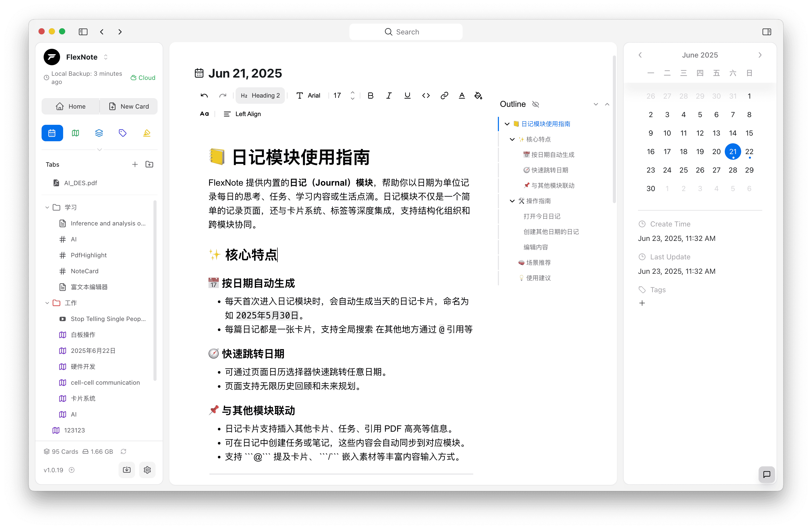This screenshot has height=529, width=812.
Task: Open the text color picker
Action: click(x=462, y=96)
